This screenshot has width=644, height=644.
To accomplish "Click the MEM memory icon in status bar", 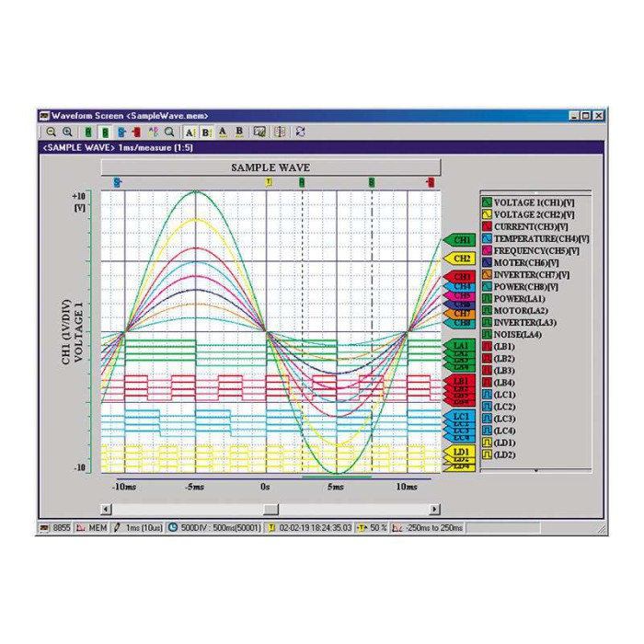I will (x=80, y=528).
